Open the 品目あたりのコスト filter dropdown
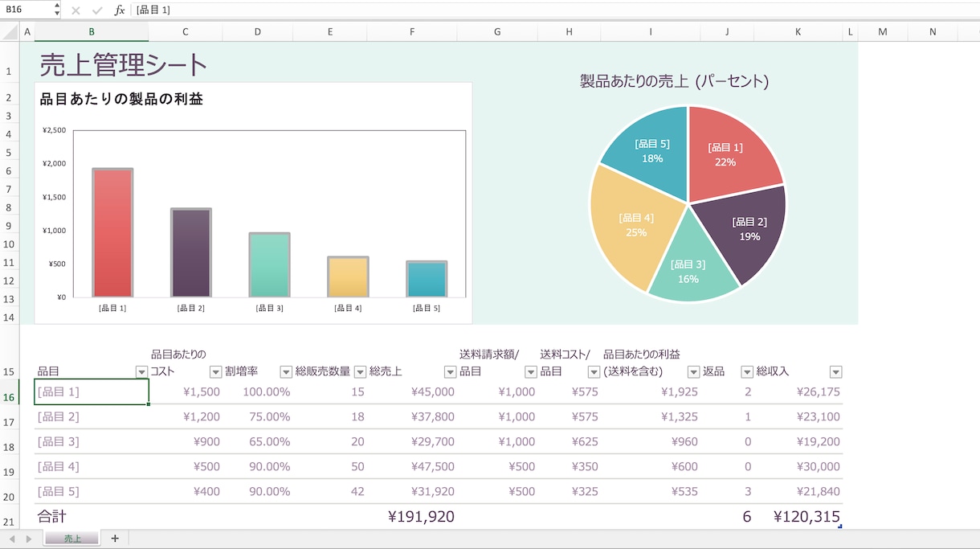 215,372
